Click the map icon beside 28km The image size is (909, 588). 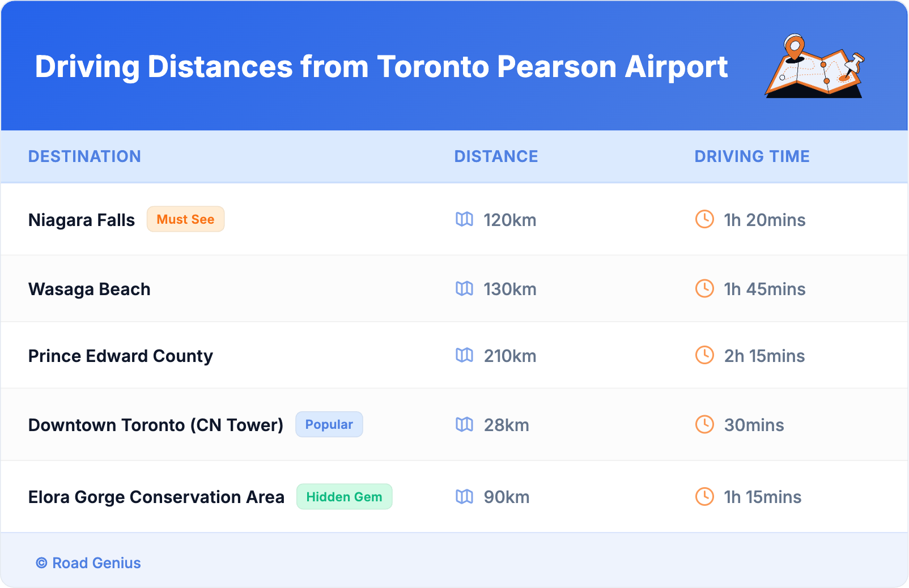(x=464, y=425)
